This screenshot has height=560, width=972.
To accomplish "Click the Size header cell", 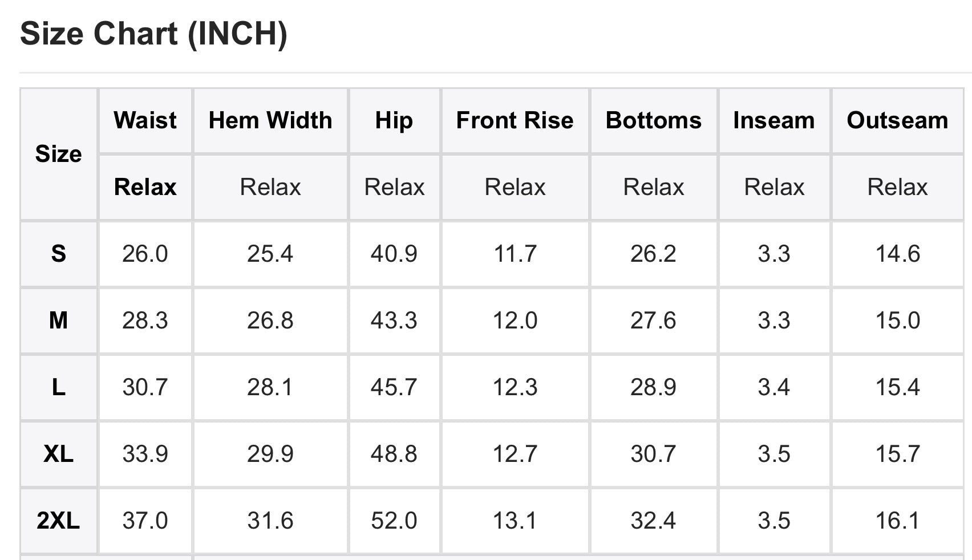I will click(58, 154).
